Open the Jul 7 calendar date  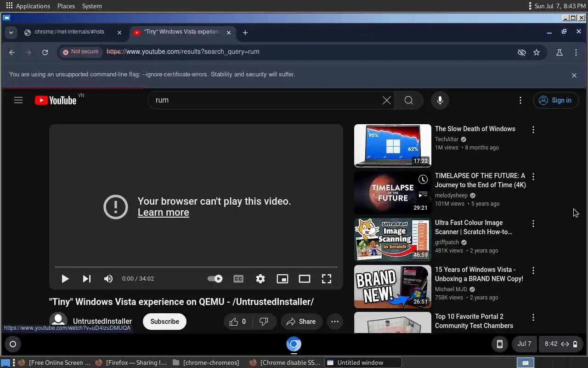click(524, 344)
